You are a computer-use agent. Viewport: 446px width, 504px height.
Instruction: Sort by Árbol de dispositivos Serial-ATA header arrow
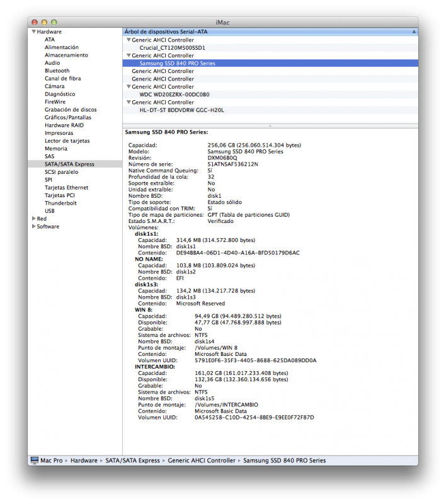coord(414,31)
